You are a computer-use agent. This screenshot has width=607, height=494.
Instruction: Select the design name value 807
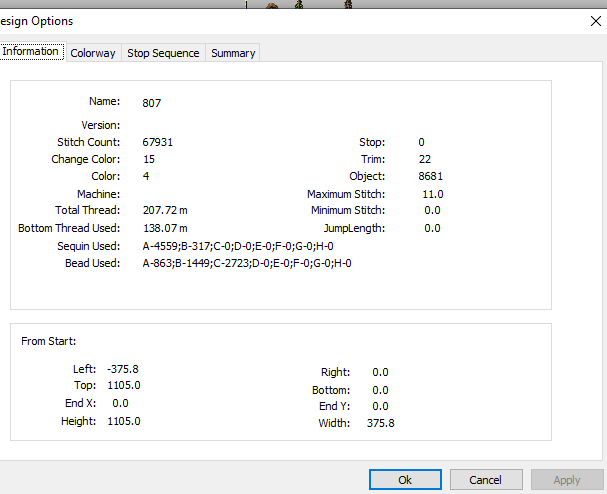152,103
